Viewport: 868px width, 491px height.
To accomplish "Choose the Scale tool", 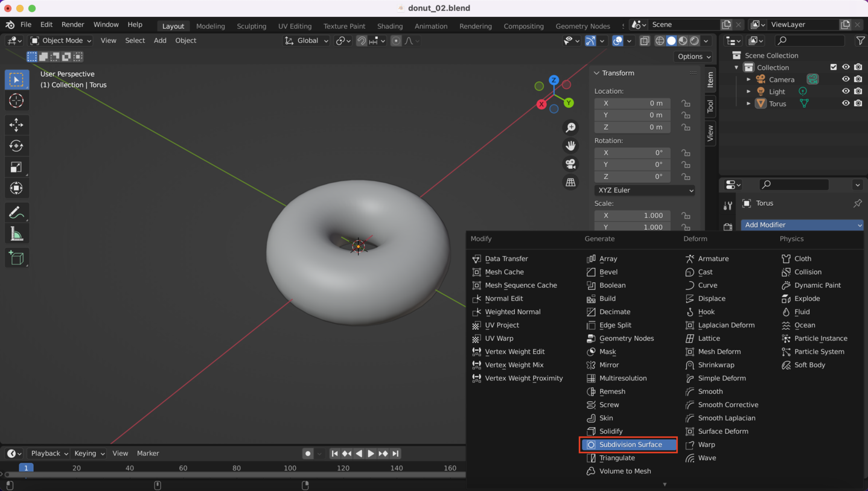I will [x=16, y=167].
